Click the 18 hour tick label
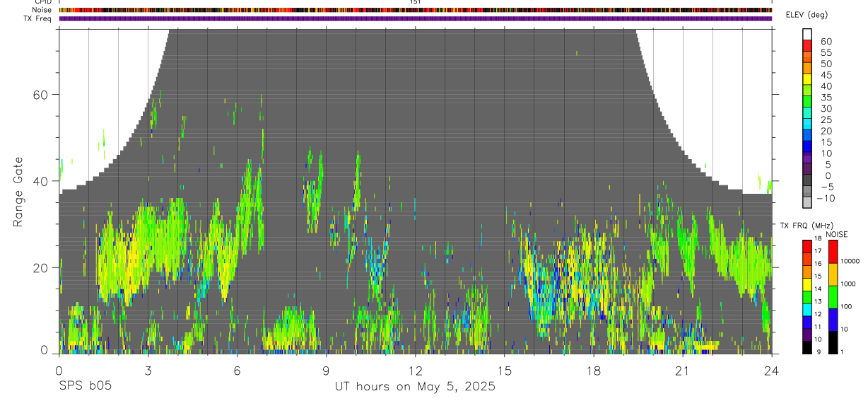 594,370
